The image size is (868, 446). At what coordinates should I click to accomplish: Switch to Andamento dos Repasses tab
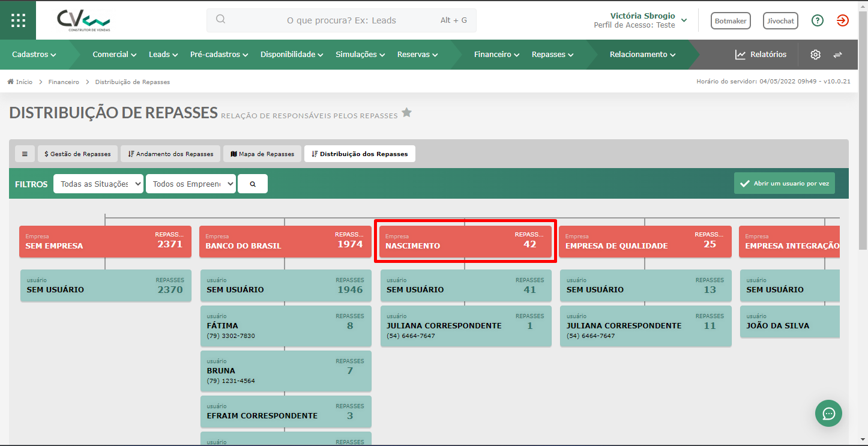[170, 154]
